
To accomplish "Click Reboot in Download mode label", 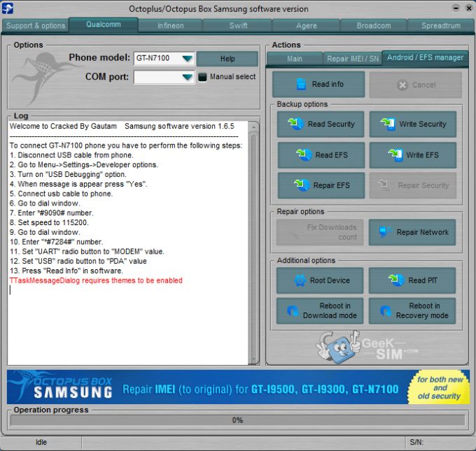I will (x=330, y=310).
